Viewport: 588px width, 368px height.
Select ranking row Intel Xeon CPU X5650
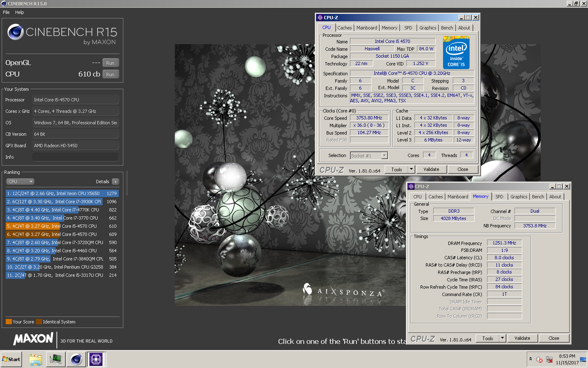62,193
